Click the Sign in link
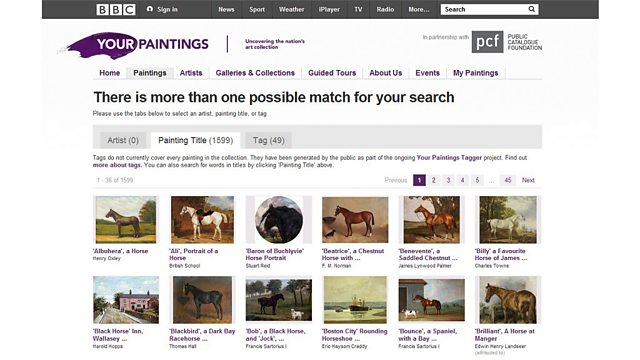This screenshot has height=360, width=640. [162, 9]
